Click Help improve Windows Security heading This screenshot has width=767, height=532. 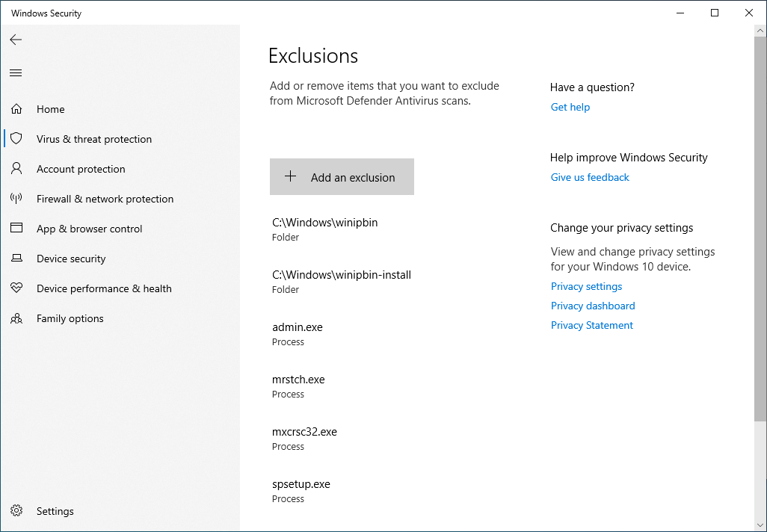coord(629,158)
